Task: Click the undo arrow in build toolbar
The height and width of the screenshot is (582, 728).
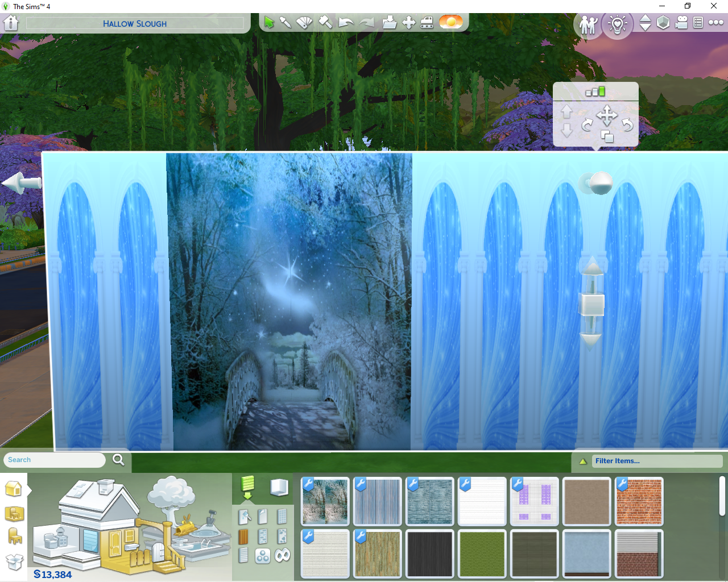Action: click(345, 23)
